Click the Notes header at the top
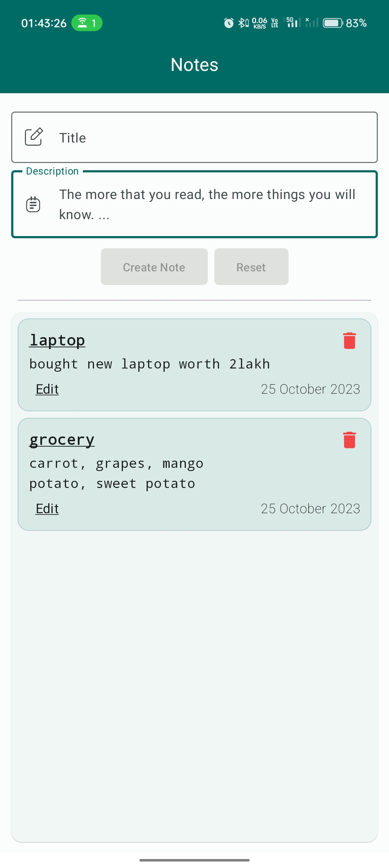389x868 pixels. (194, 65)
